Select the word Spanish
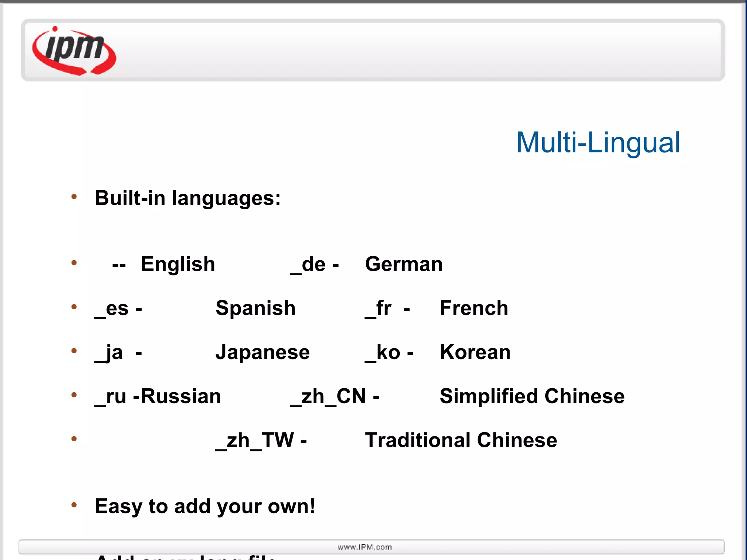This screenshot has width=747, height=560. (x=255, y=309)
